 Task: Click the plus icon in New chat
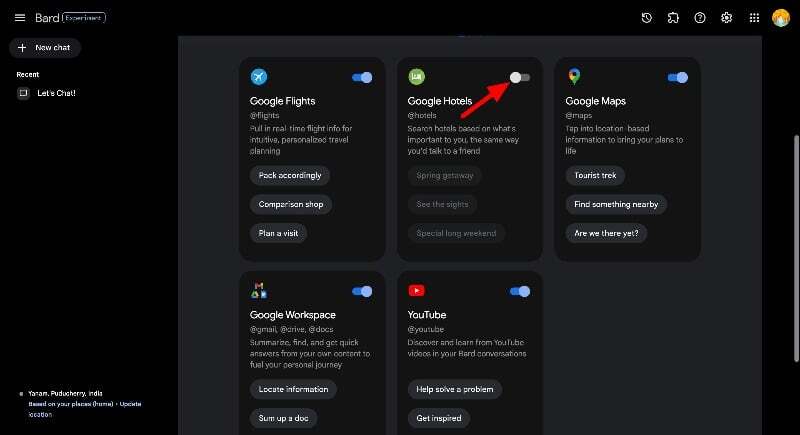(x=22, y=47)
